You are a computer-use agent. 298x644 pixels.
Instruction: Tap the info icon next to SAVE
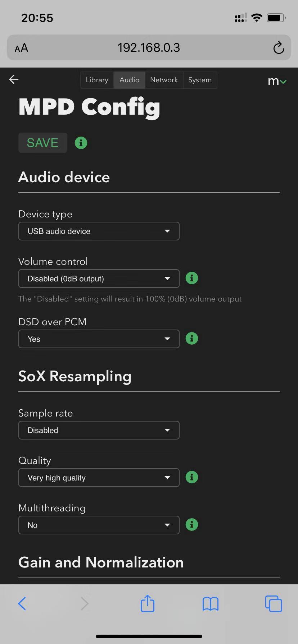(81, 143)
